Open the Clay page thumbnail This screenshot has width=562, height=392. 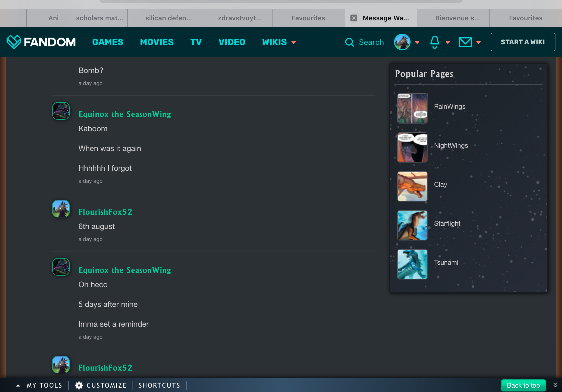point(412,186)
